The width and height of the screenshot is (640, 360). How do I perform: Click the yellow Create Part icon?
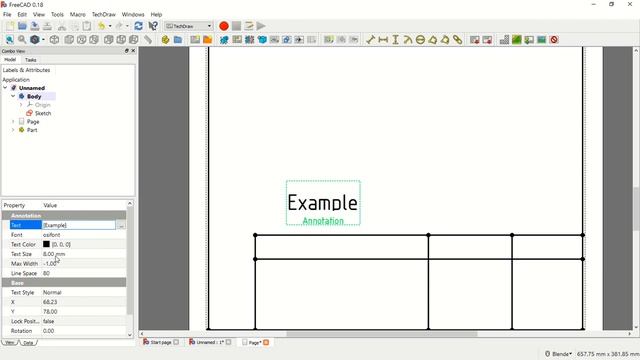165,40
